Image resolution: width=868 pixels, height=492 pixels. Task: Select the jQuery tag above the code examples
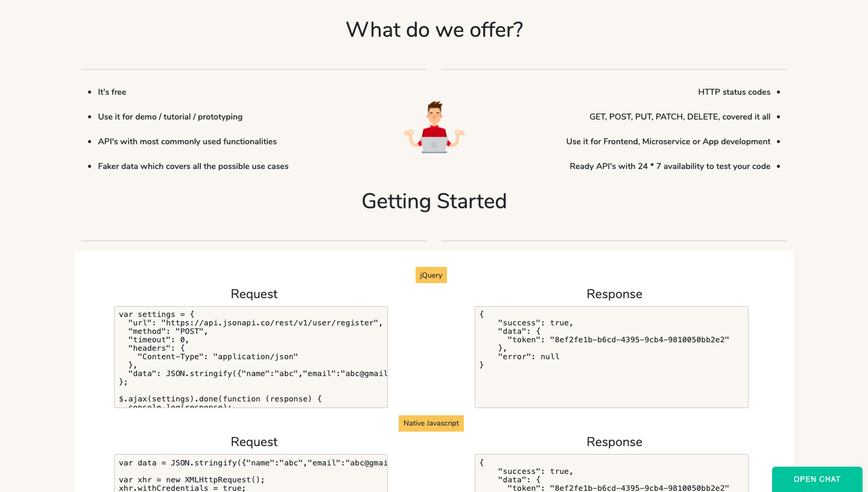coord(431,275)
